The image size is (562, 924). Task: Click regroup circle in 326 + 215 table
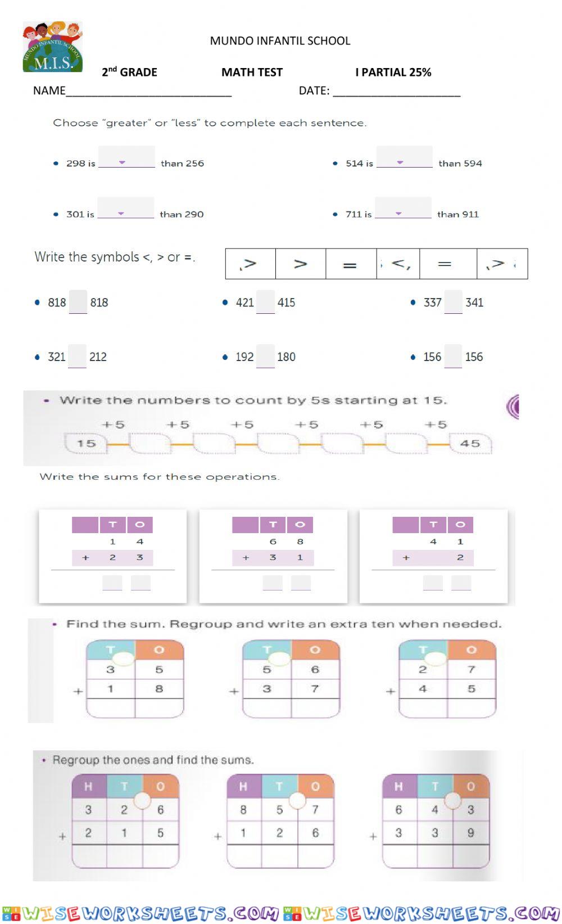[142, 800]
